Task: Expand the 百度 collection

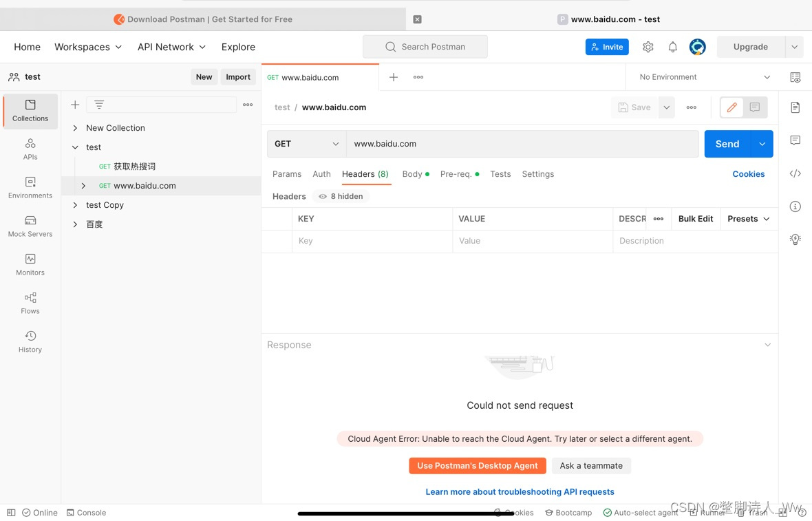Action: click(75, 225)
